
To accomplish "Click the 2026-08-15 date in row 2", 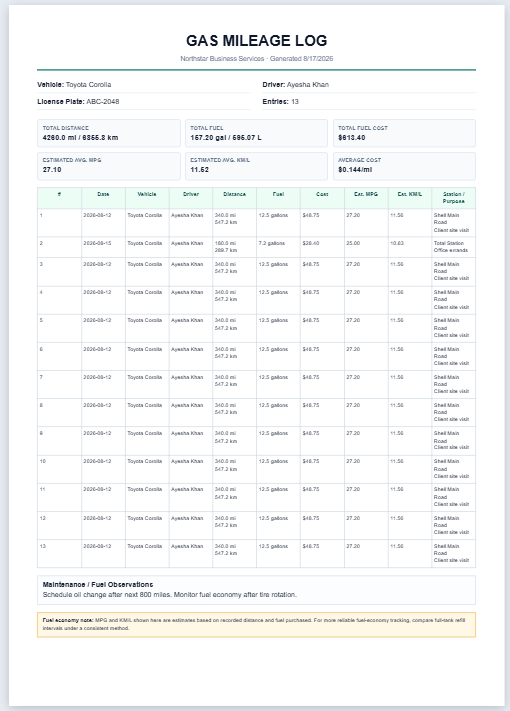I will point(97,243).
